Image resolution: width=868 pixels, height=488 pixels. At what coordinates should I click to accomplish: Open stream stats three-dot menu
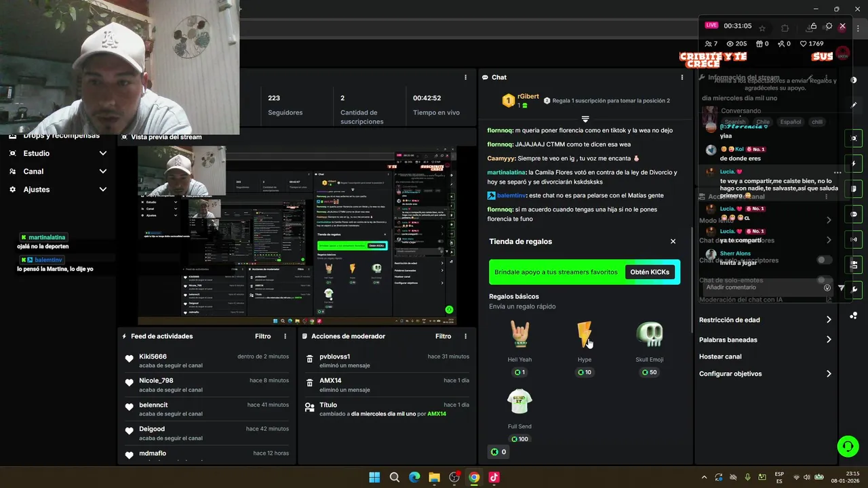coord(465,77)
